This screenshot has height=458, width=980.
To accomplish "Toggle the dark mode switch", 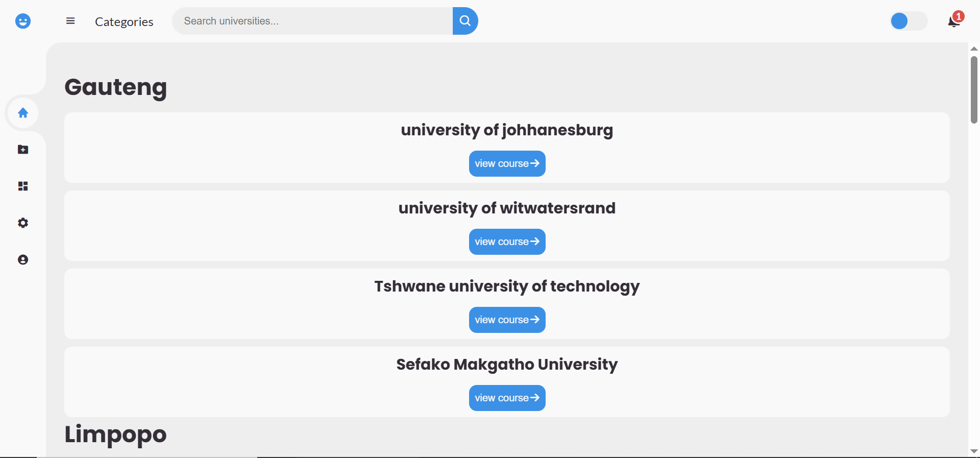I will click(909, 21).
